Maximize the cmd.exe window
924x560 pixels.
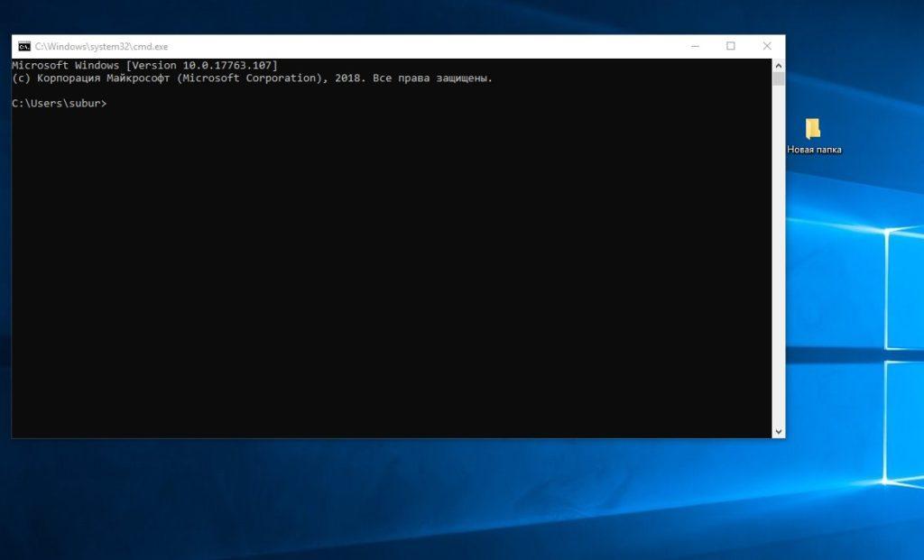[731, 46]
